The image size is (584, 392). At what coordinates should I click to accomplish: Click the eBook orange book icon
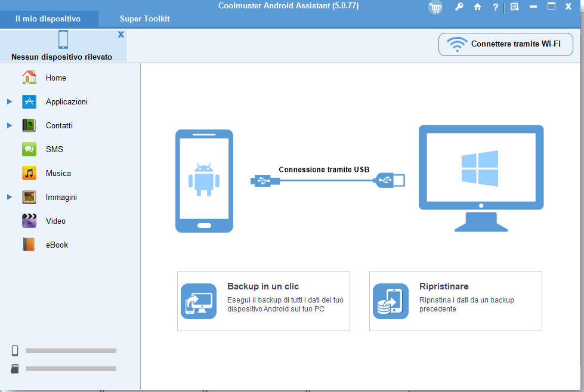click(29, 245)
